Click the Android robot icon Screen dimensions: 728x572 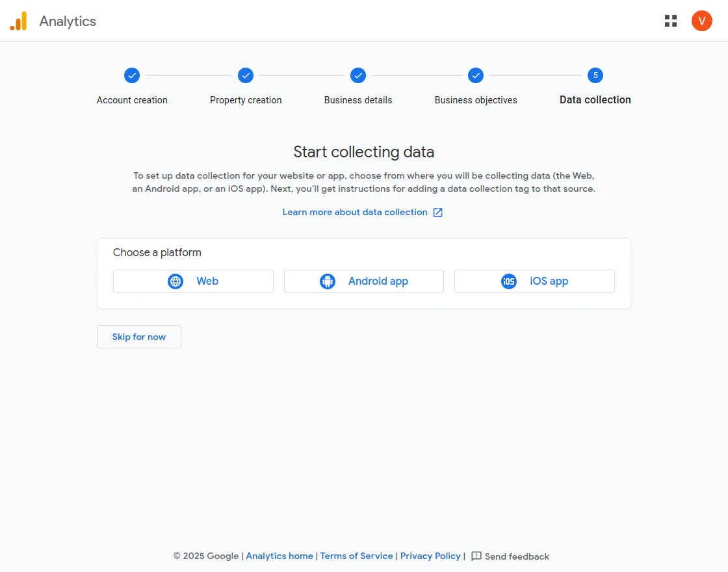click(328, 281)
